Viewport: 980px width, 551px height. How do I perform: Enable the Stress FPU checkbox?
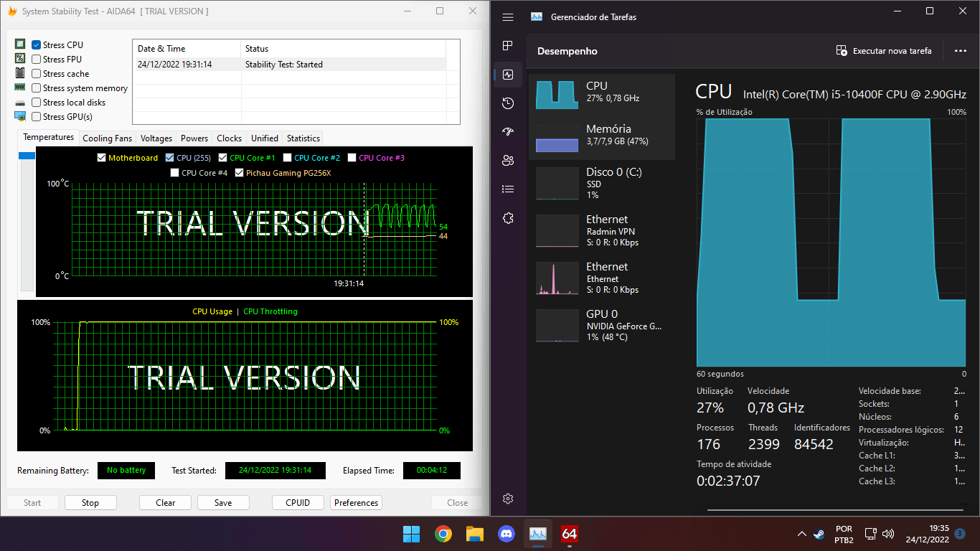tap(36, 60)
